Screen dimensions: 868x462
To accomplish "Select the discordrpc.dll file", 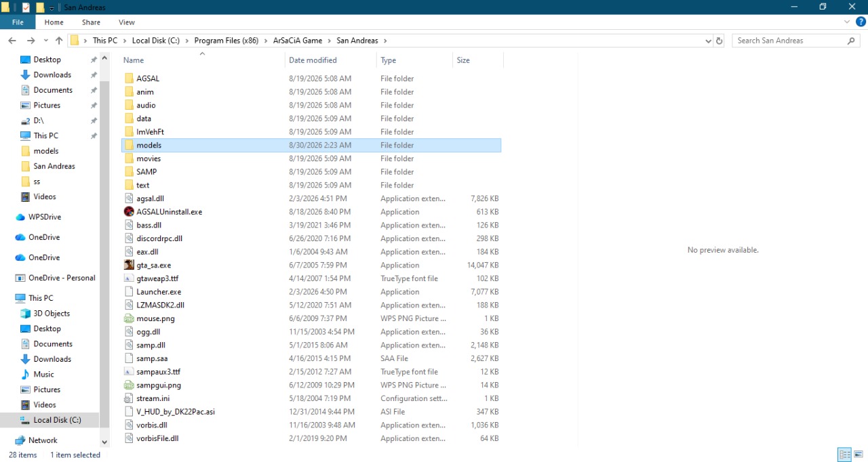I will (159, 238).
